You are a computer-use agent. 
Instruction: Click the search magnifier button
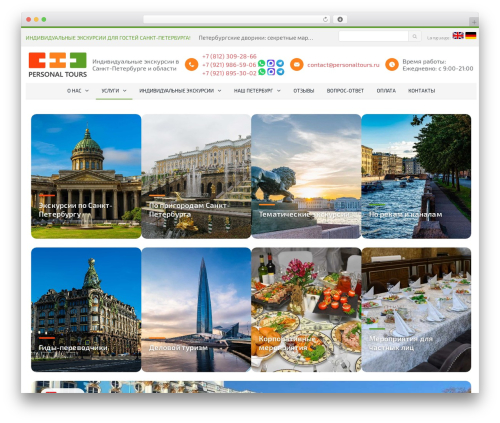click(x=414, y=36)
